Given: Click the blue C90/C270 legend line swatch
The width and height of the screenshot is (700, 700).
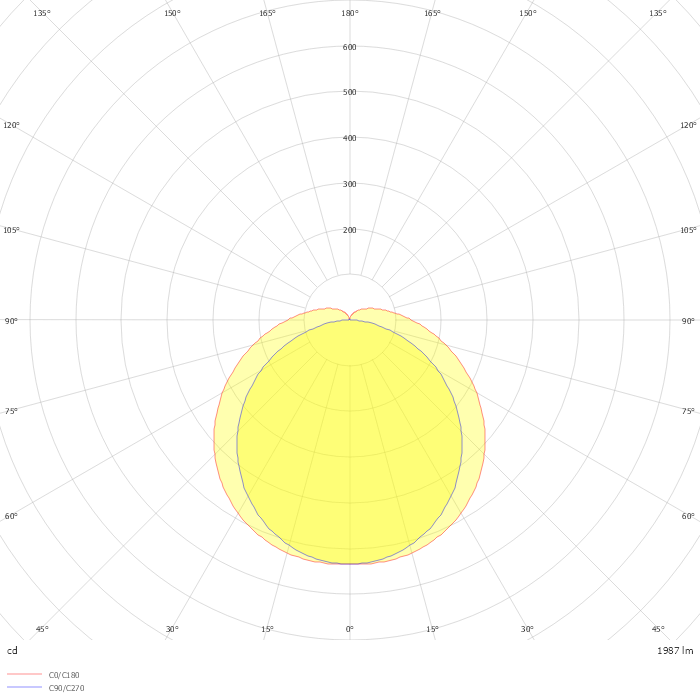Looking at the screenshot, I should click(x=25, y=687).
